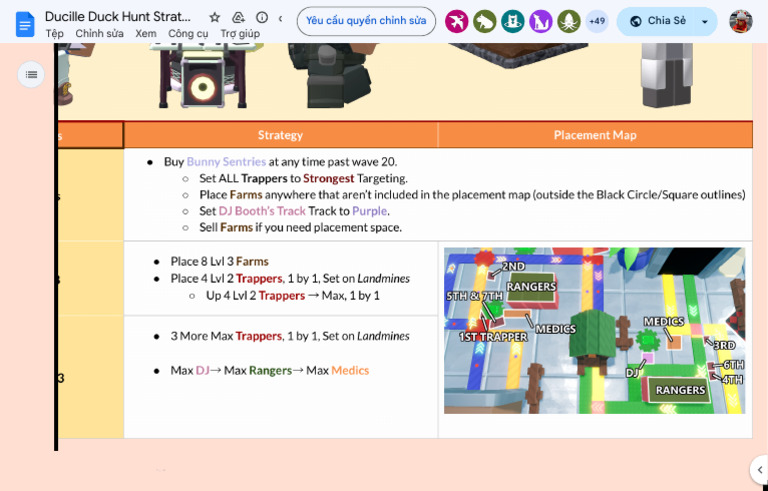
Task: Show the +49 more viewers list
Action: pos(597,21)
